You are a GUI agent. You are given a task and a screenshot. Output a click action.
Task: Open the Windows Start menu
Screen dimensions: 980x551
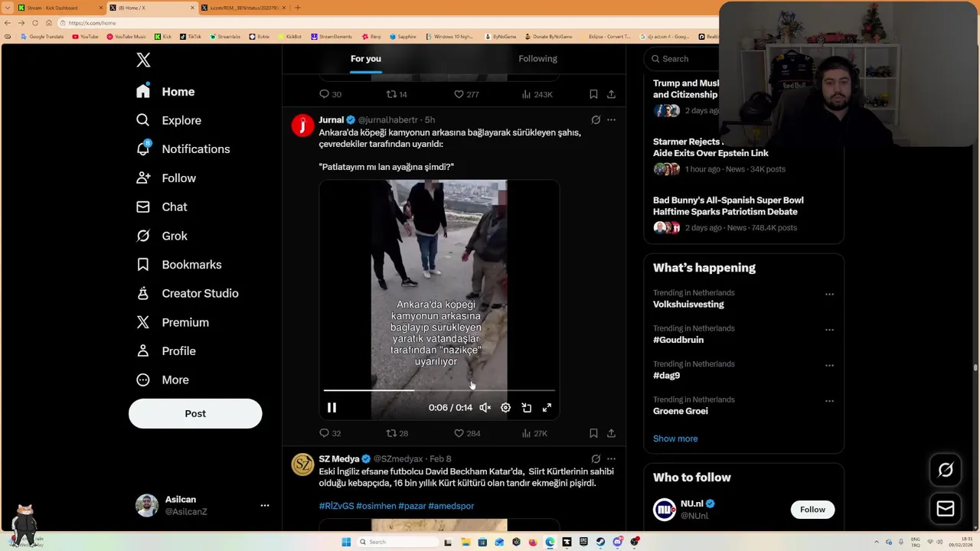346,542
